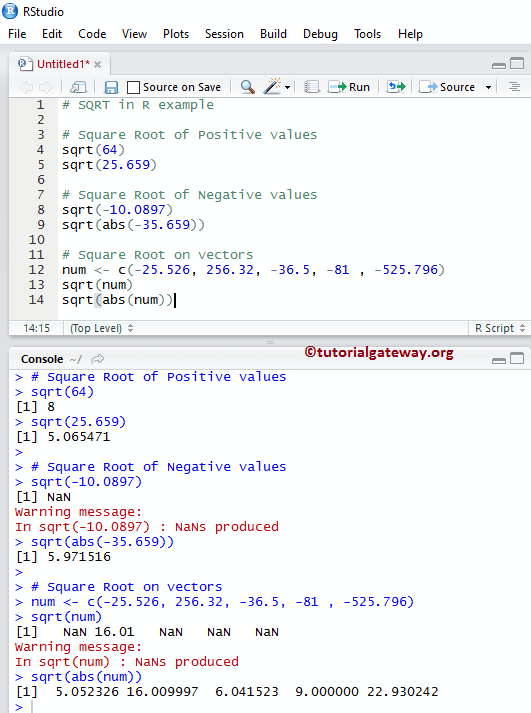Click 'In sqrt(-10.0897) : NaNs produced' warning
This screenshot has height=713, width=531.
[146, 527]
